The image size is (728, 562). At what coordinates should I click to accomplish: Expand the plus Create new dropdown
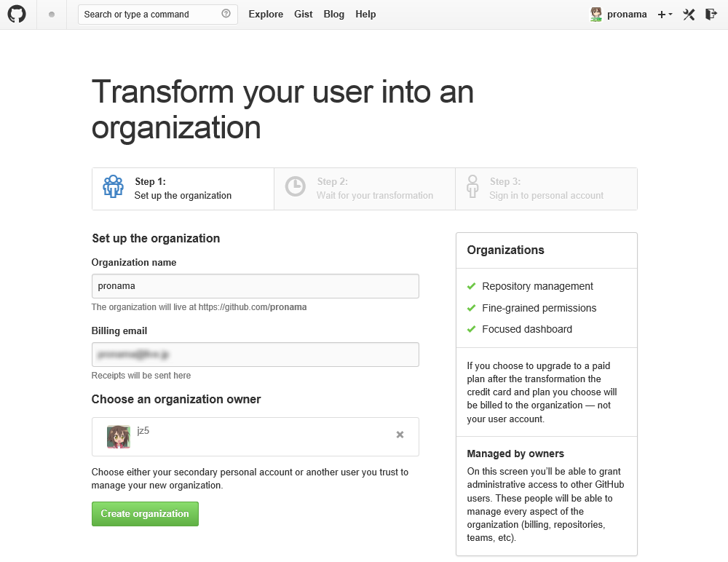(x=665, y=15)
